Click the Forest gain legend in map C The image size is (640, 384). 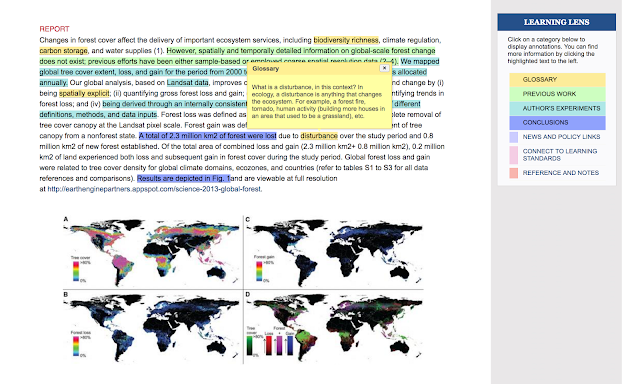[x=264, y=269]
